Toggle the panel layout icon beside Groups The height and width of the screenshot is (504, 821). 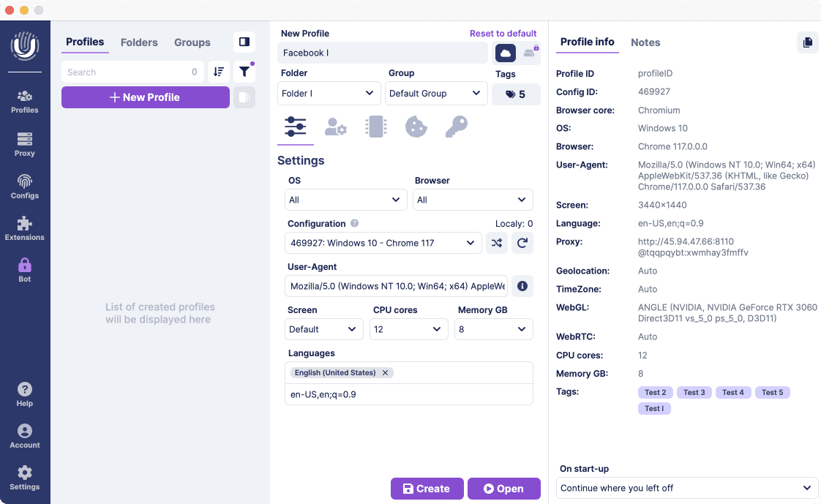tap(244, 42)
